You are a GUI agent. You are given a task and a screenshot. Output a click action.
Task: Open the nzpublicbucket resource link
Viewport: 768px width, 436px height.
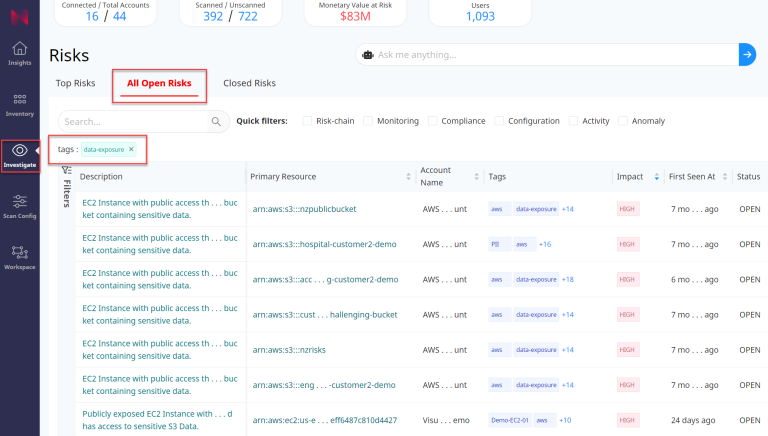304,209
